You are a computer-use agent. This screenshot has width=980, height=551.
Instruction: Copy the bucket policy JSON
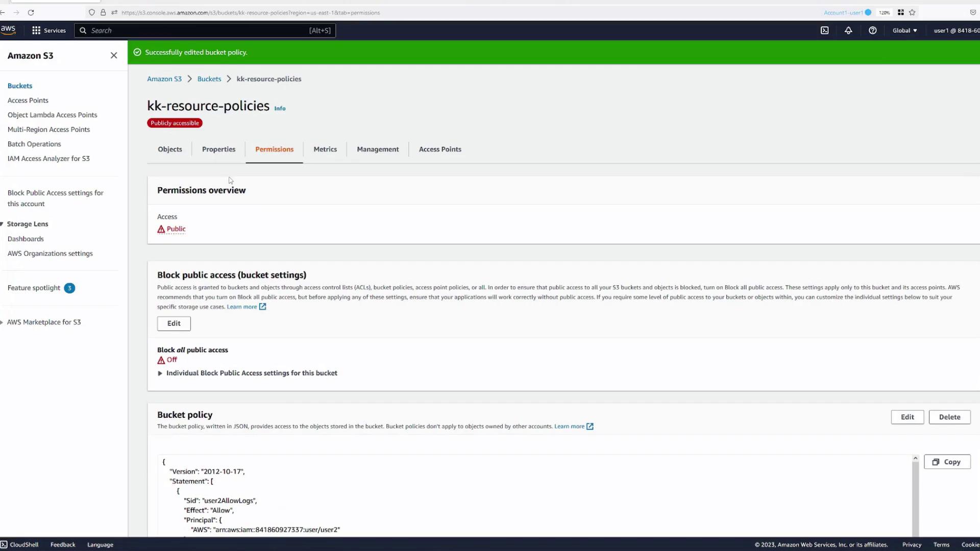pos(947,462)
